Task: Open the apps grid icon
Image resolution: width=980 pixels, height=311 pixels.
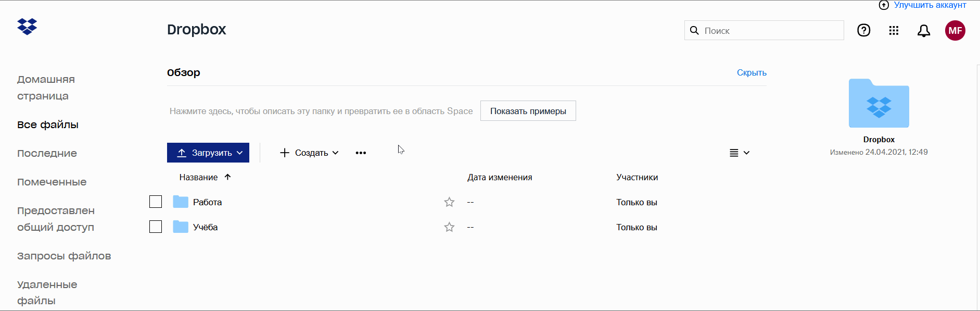Action: pos(894,31)
